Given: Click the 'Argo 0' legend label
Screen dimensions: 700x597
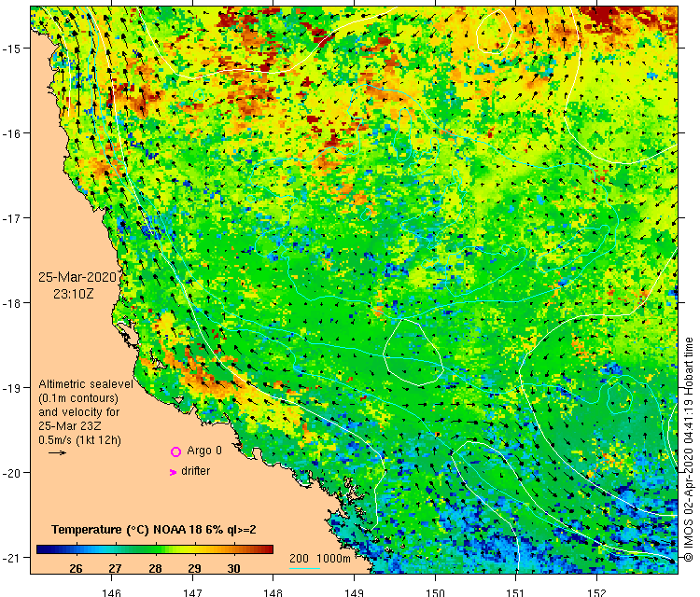Looking at the screenshot, I should point(204,451).
